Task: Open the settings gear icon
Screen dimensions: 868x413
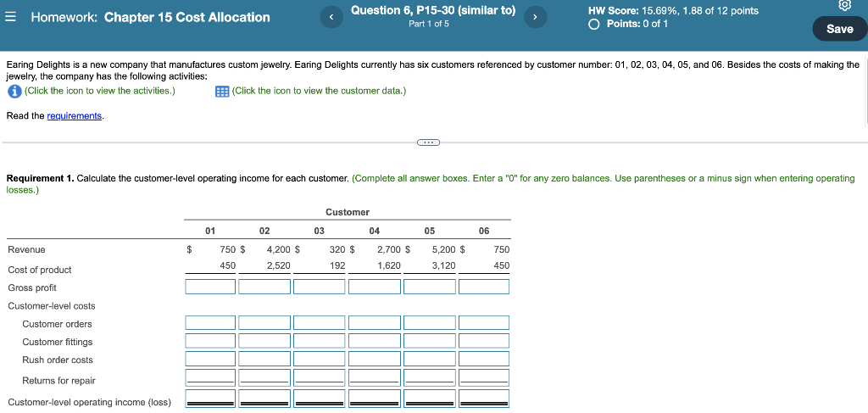Action: click(x=844, y=6)
